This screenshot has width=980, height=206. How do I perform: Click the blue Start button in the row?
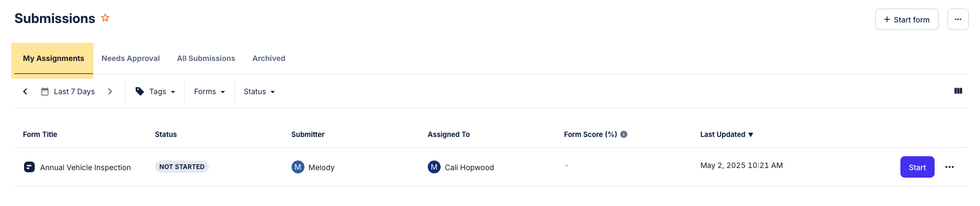(917, 167)
